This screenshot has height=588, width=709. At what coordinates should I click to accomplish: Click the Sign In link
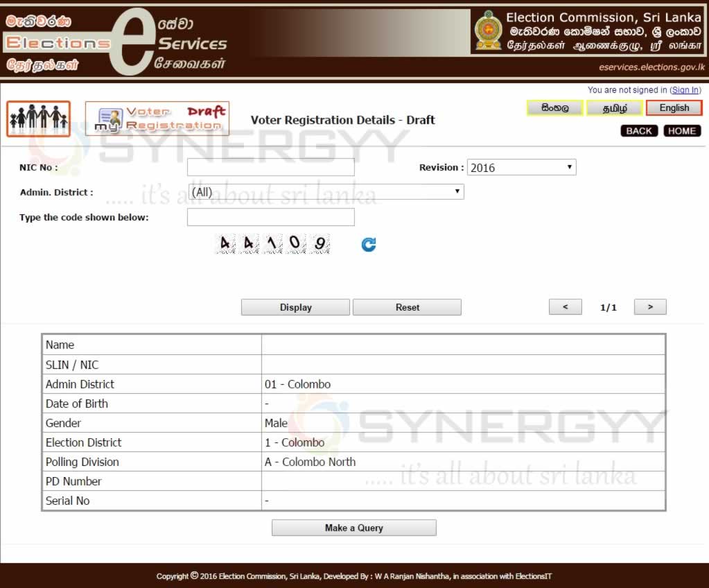point(685,90)
